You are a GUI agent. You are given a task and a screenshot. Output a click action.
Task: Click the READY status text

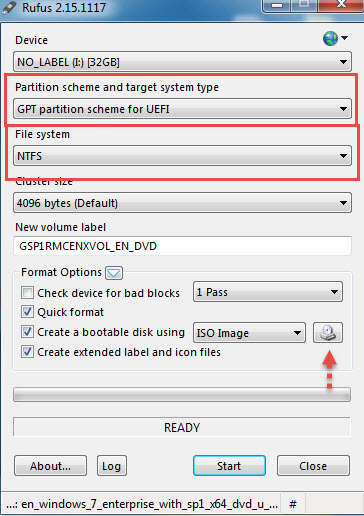pyautogui.click(x=182, y=427)
